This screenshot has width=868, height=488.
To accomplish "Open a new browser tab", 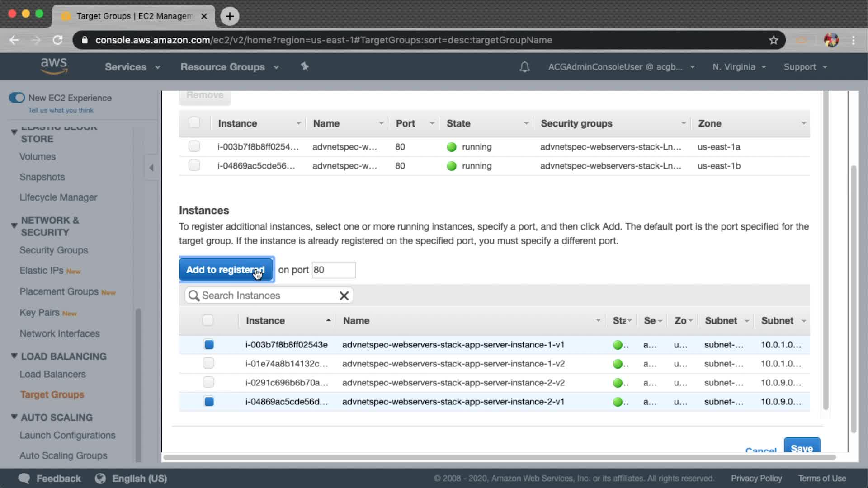I will click(x=230, y=16).
